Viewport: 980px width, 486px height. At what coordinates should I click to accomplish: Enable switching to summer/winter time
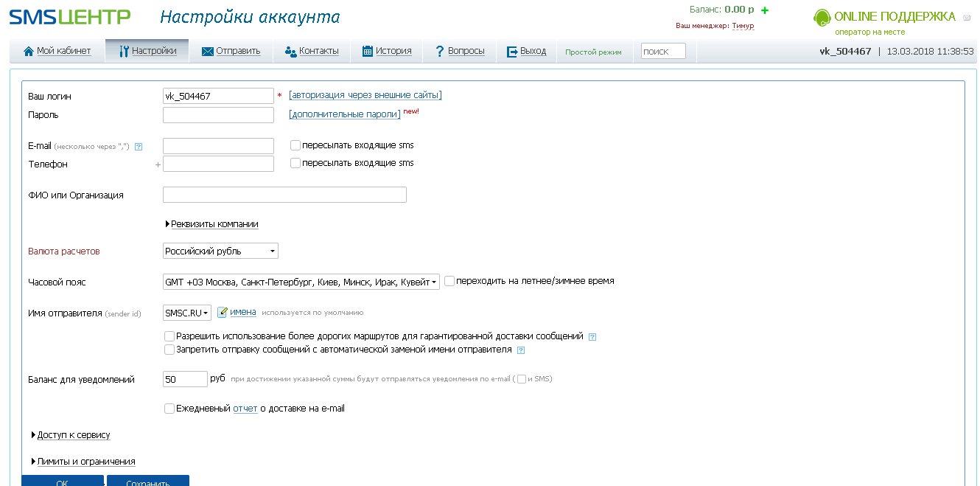449,280
